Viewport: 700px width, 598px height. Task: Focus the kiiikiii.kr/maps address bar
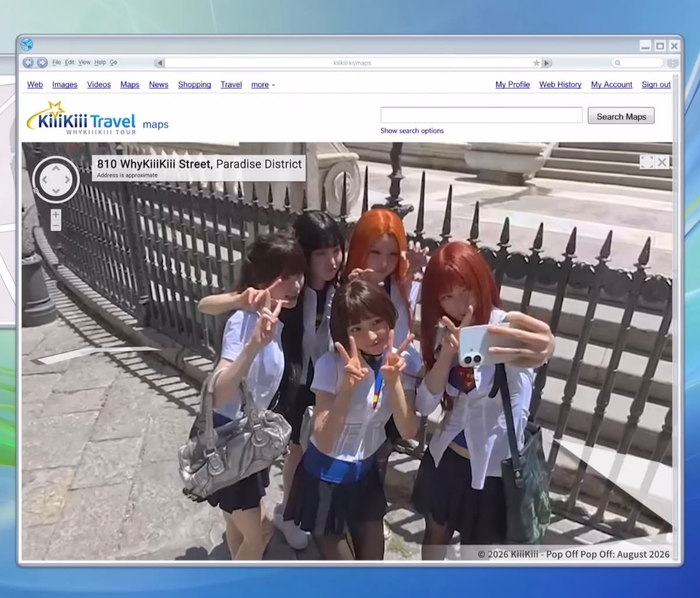coord(352,62)
